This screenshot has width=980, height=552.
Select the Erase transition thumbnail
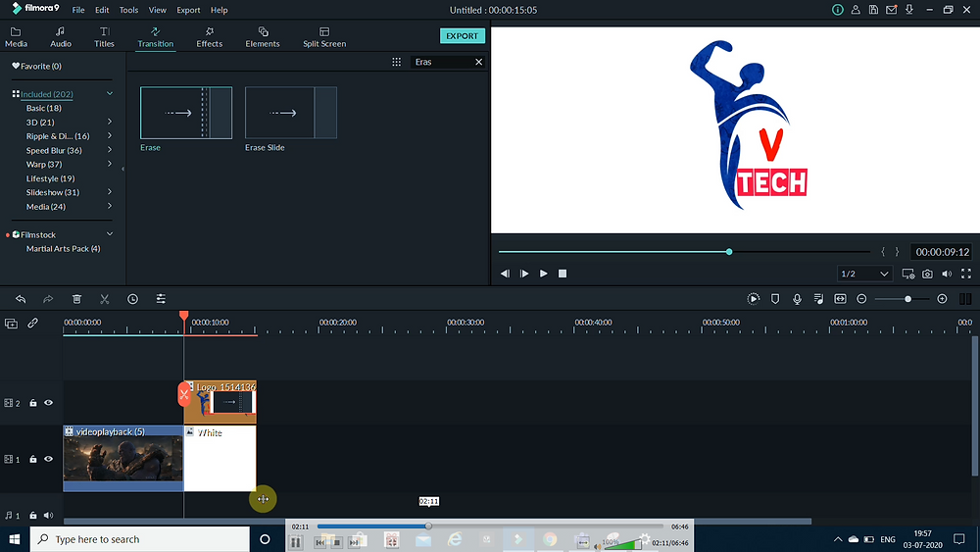tap(186, 113)
